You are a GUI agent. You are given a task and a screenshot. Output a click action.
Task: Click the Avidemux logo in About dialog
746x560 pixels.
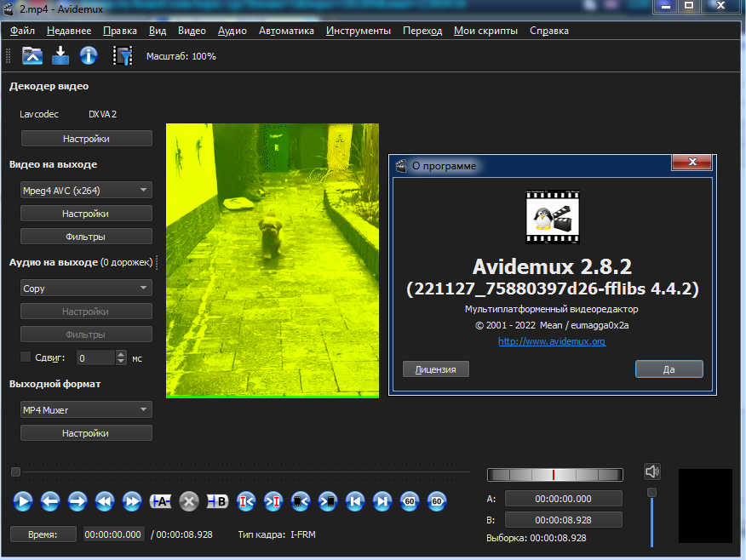click(553, 217)
